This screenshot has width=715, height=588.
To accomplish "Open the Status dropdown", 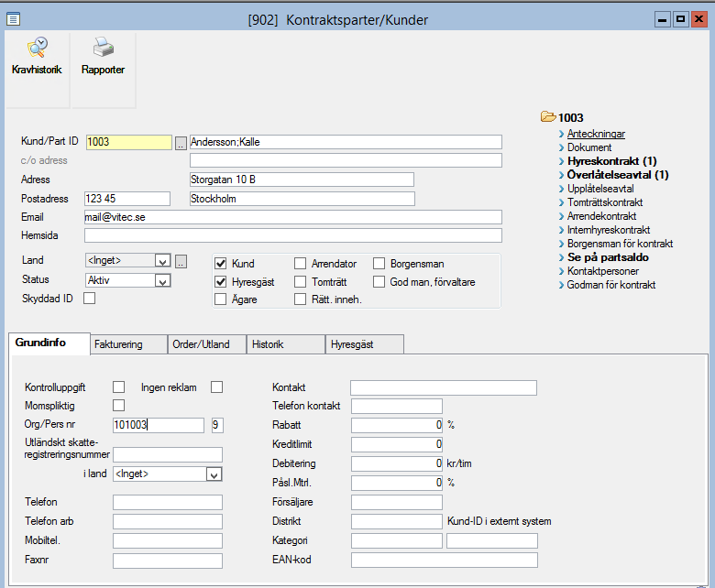I will click(163, 280).
